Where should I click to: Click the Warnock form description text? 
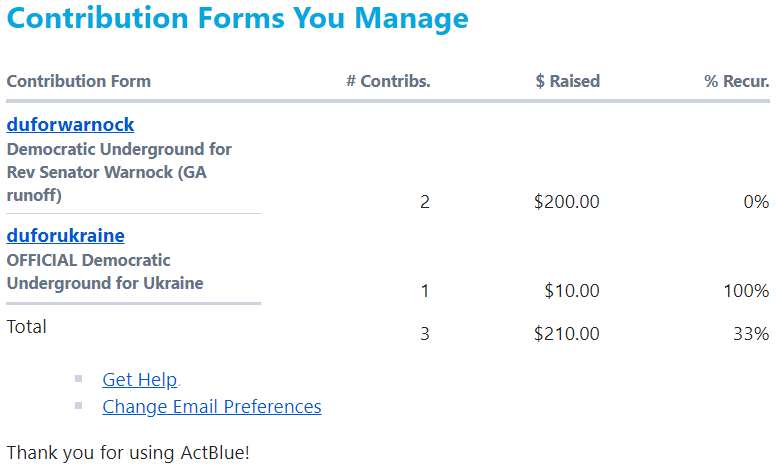(x=119, y=172)
